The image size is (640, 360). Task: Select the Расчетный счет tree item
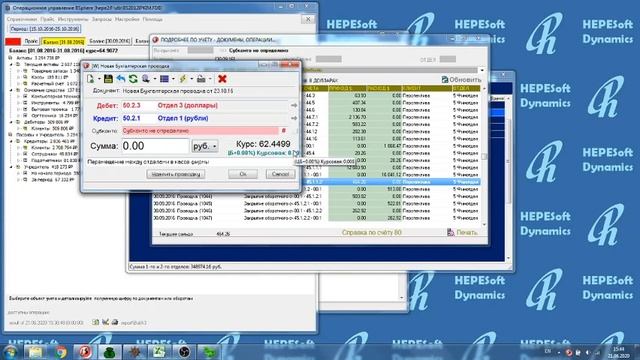pos(46,84)
